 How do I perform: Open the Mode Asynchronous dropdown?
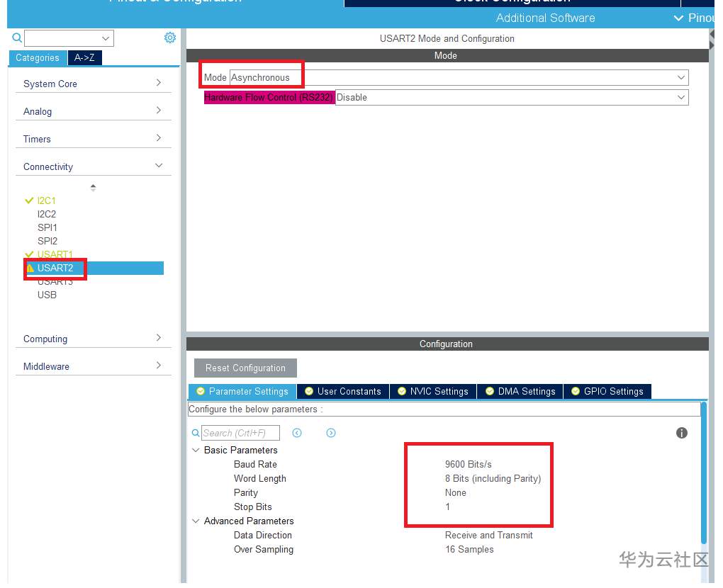(x=459, y=77)
